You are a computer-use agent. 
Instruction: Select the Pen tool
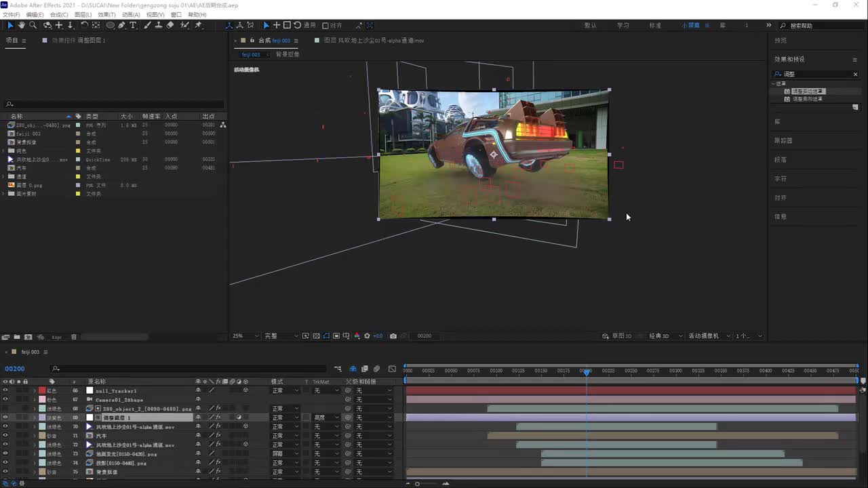[x=121, y=25]
